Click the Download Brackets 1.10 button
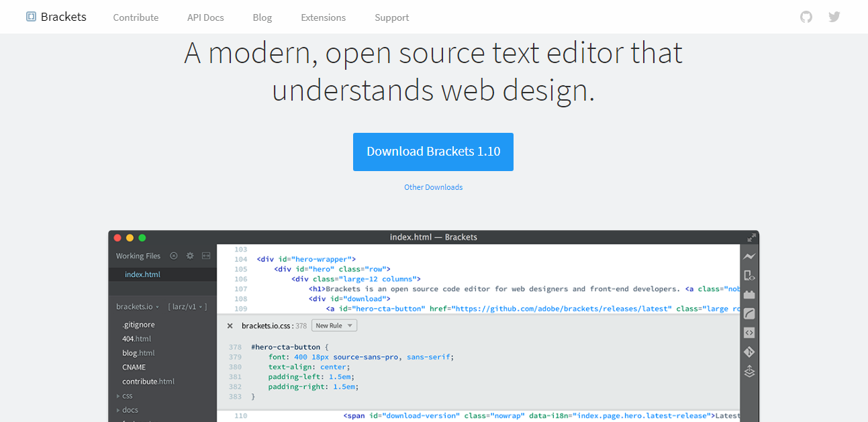Screen dimensions: 868x422 coord(433,152)
